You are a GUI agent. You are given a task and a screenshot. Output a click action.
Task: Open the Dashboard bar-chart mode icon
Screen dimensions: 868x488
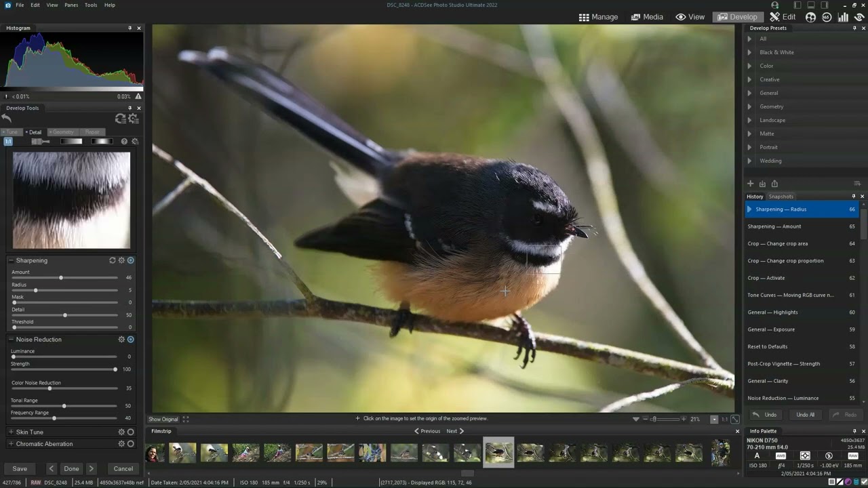click(843, 17)
